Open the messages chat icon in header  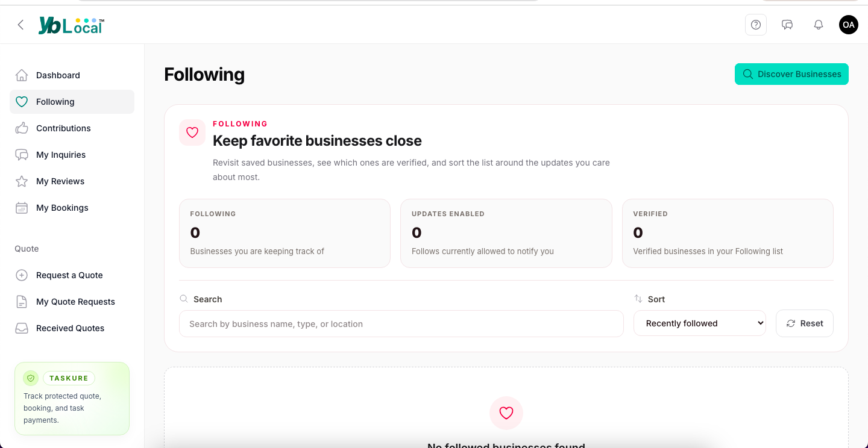[x=787, y=25]
